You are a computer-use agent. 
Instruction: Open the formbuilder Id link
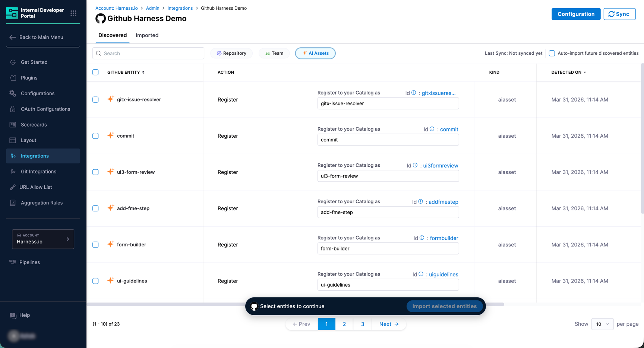tap(444, 238)
